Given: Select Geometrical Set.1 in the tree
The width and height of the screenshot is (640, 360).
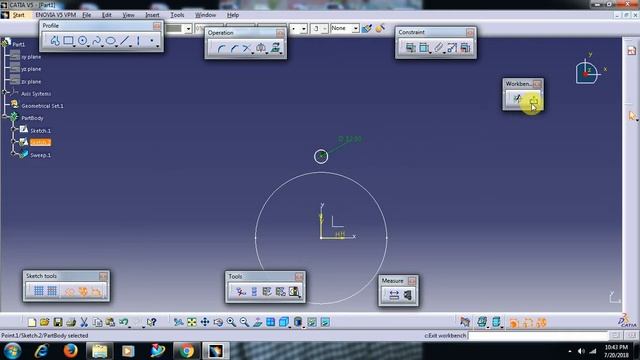Looking at the screenshot, I should (42, 106).
